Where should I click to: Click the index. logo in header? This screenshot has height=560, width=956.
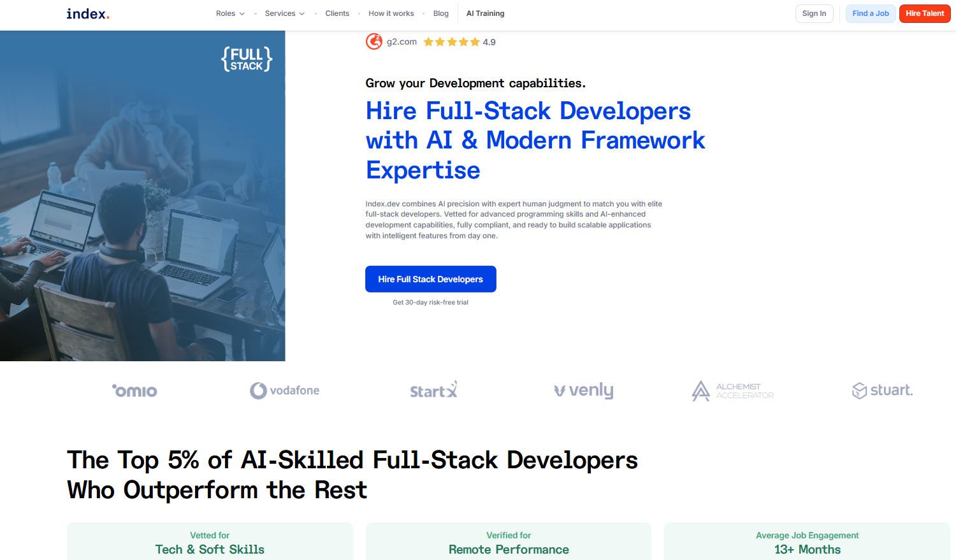tap(88, 13)
